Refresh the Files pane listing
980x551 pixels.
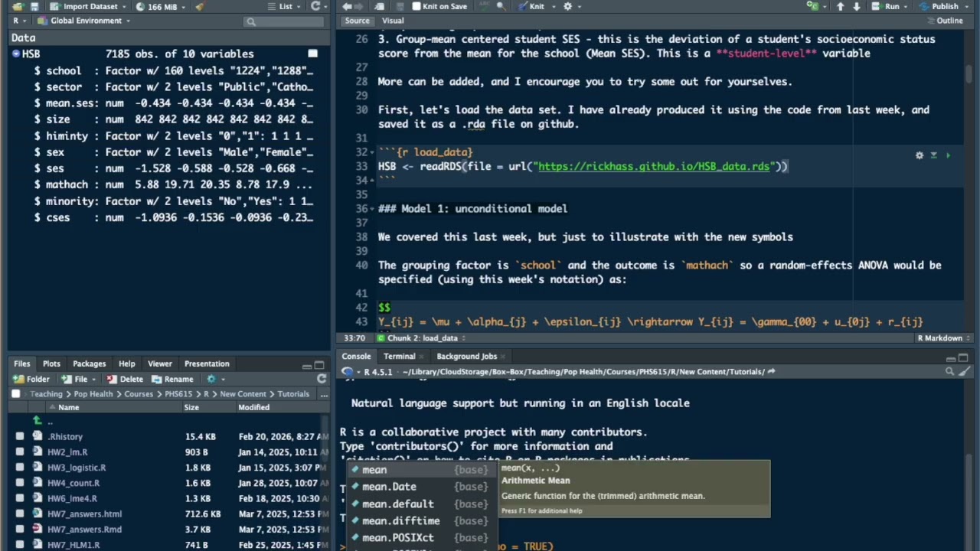pyautogui.click(x=322, y=379)
